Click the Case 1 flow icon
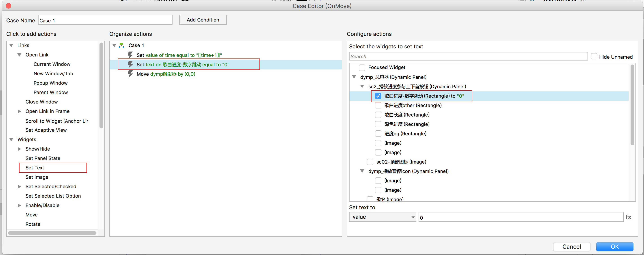The image size is (644, 255). tap(121, 45)
